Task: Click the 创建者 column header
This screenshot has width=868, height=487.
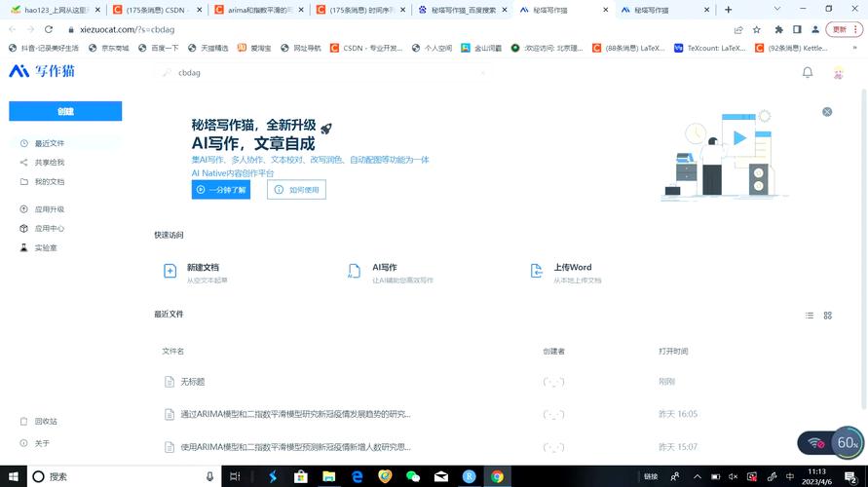Action: point(553,351)
